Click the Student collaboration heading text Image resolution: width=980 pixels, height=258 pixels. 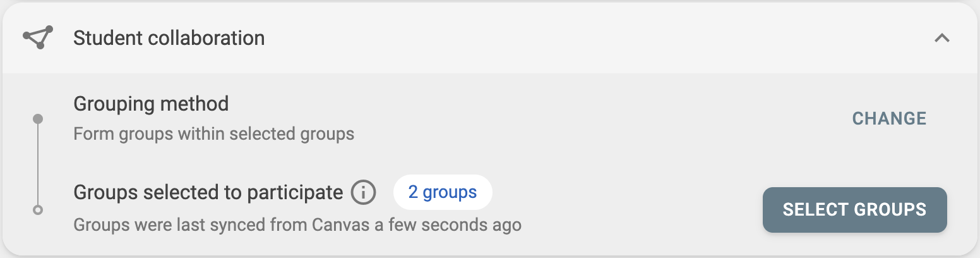click(x=169, y=38)
